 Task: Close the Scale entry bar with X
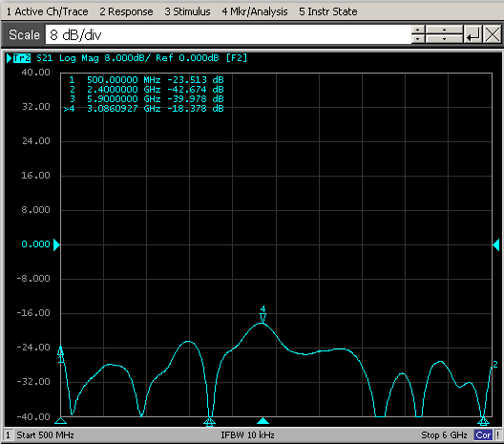tap(493, 34)
